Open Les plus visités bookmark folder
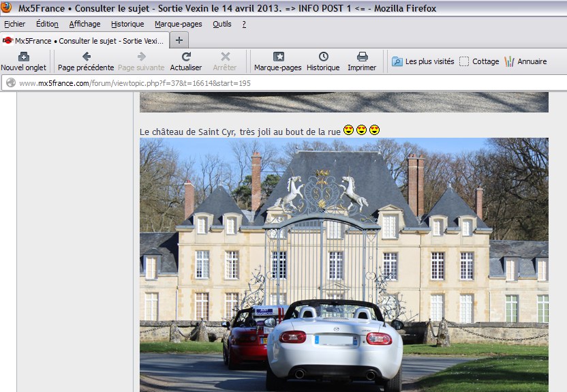This screenshot has width=567, height=392. click(x=423, y=61)
